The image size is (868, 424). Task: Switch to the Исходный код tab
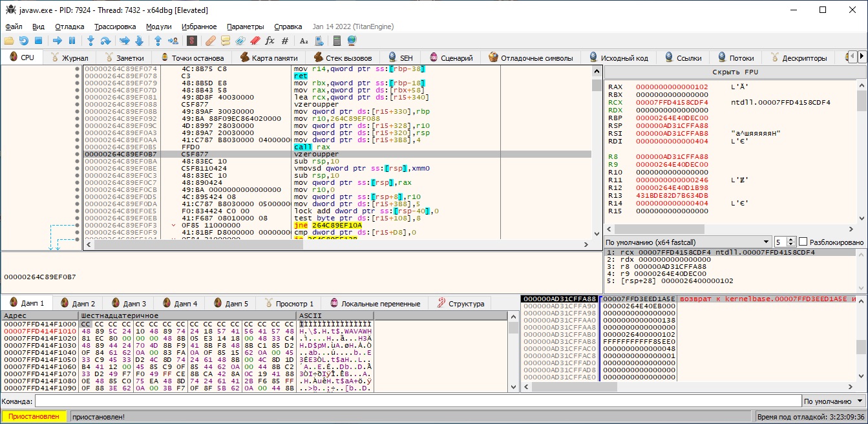click(618, 58)
